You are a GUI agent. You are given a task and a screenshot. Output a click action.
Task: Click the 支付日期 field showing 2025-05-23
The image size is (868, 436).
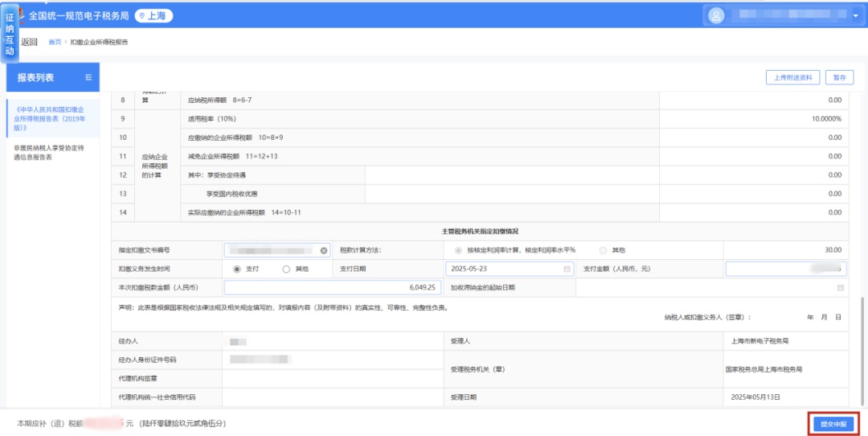510,269
